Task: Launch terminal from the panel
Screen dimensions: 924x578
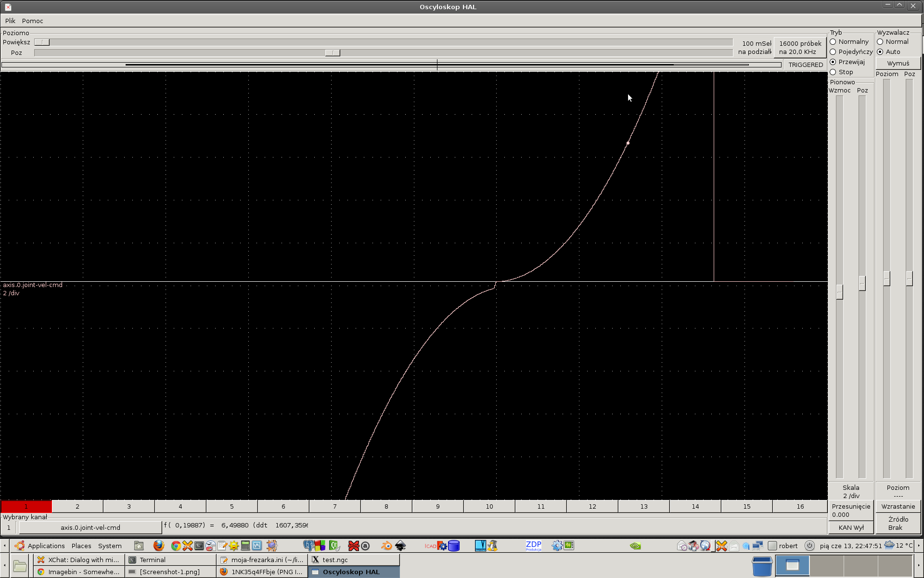Action: (x=199, y=546)
